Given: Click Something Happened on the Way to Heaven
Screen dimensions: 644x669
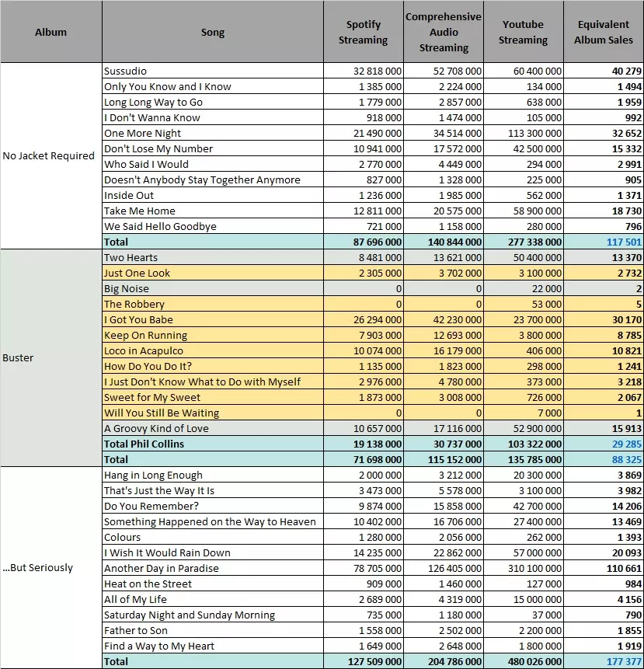Looking at the screenshot, I should (213, 522).
